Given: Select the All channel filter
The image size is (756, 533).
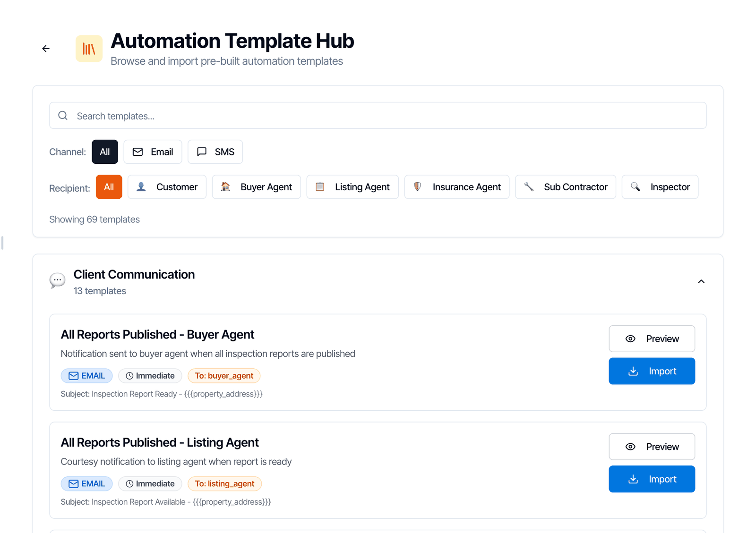Looking at the screenshot, I should [x=105, y=152].
